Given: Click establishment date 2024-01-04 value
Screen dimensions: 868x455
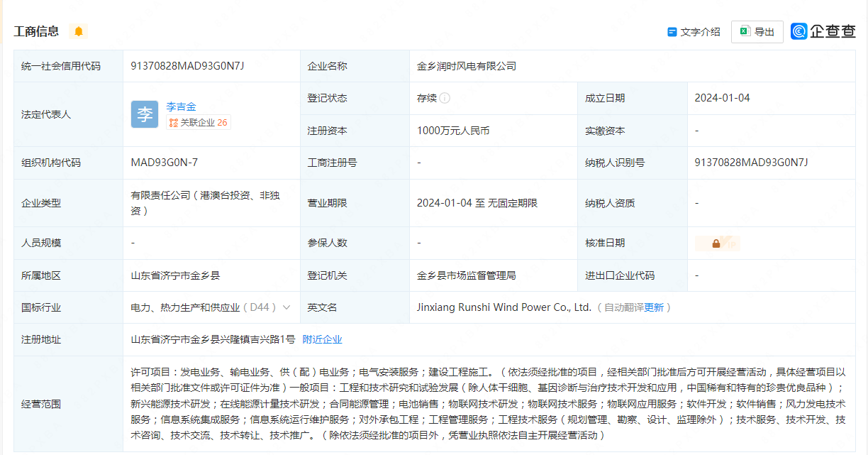Looking at the screenshot, I should 722,98.
